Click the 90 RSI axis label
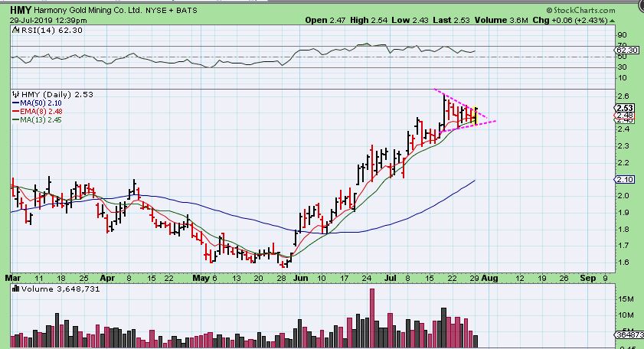 tap(623, 35)
